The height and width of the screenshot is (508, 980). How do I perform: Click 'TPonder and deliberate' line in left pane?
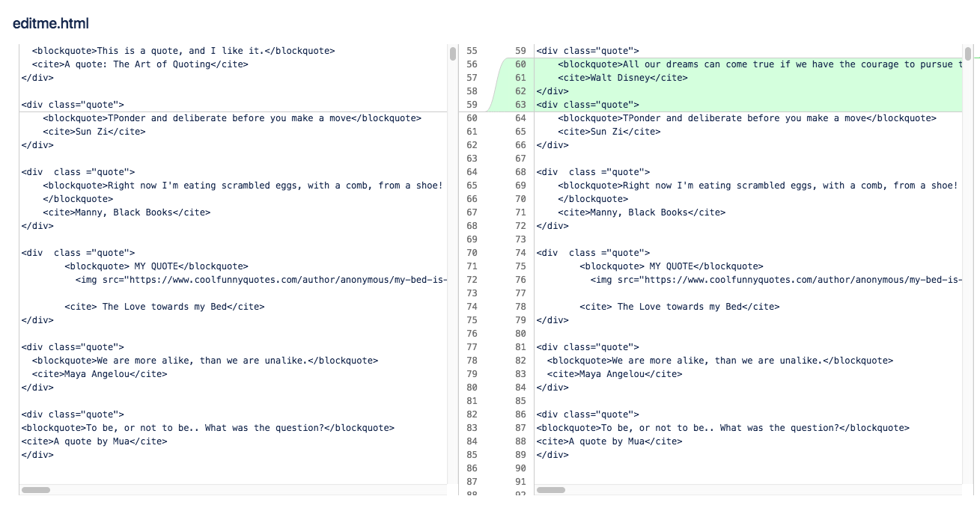(232, 118)
